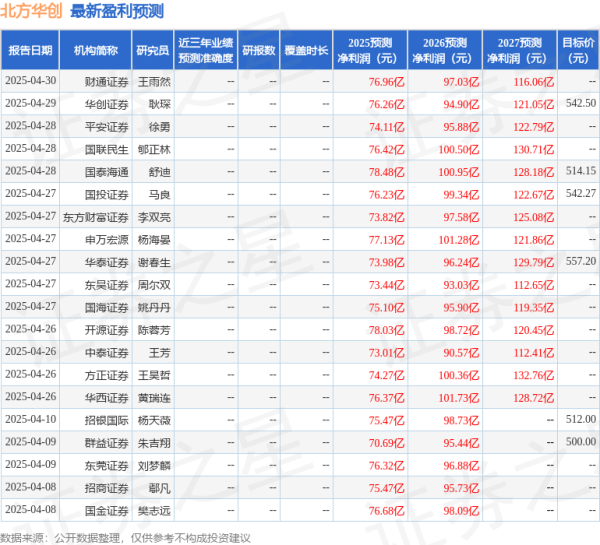The height and width of the screenshot is (545, 600).
Task: Sort by 目标价 column header
Action: click(578, 50)
